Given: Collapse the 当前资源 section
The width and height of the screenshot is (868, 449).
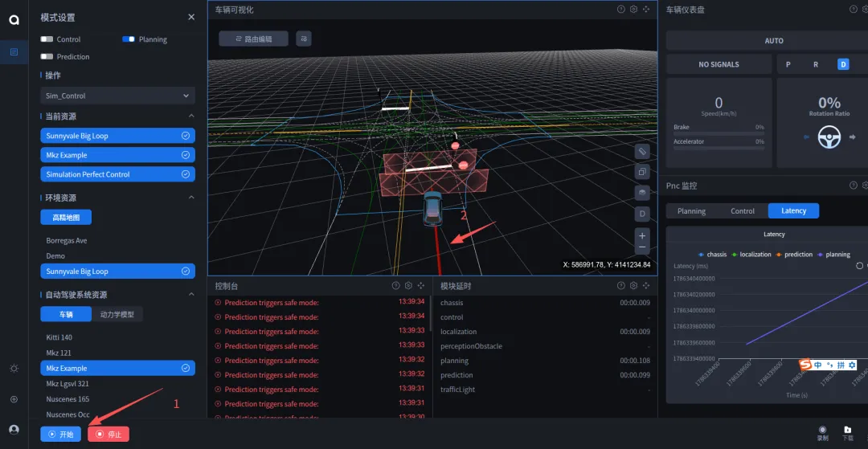Looking at the screenshot, I should (191, 116).
